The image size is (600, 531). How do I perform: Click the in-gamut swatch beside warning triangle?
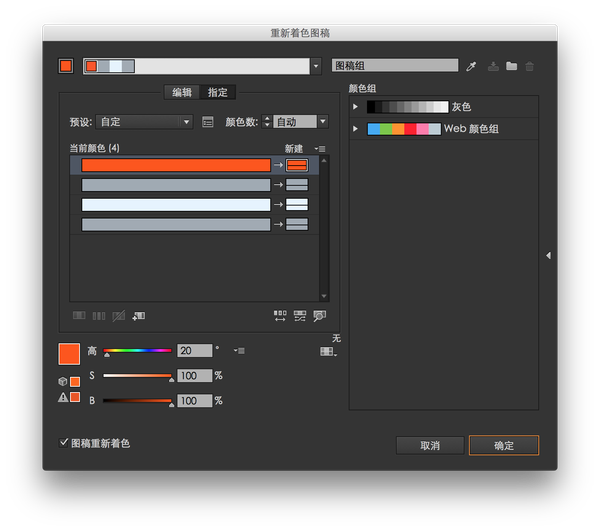[x=75, y=397]
